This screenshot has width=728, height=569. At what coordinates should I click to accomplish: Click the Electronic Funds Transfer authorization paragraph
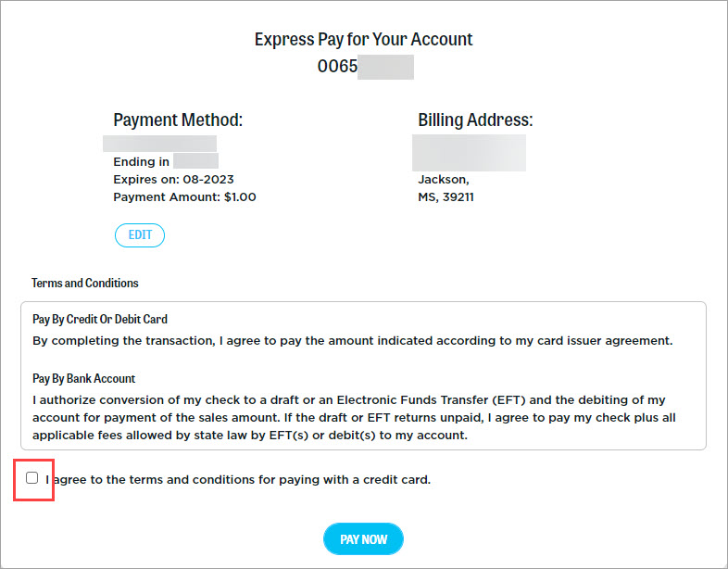(353, 418)
